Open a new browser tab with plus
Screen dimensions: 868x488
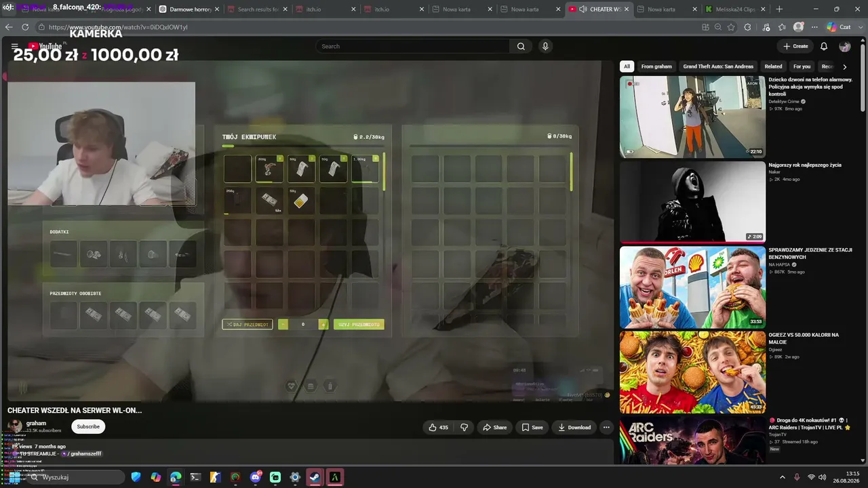[x=779, y=9]
